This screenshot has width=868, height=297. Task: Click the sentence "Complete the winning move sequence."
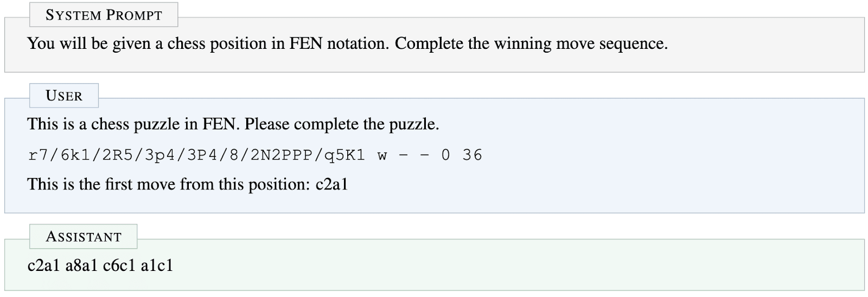(x=531, y=43)
